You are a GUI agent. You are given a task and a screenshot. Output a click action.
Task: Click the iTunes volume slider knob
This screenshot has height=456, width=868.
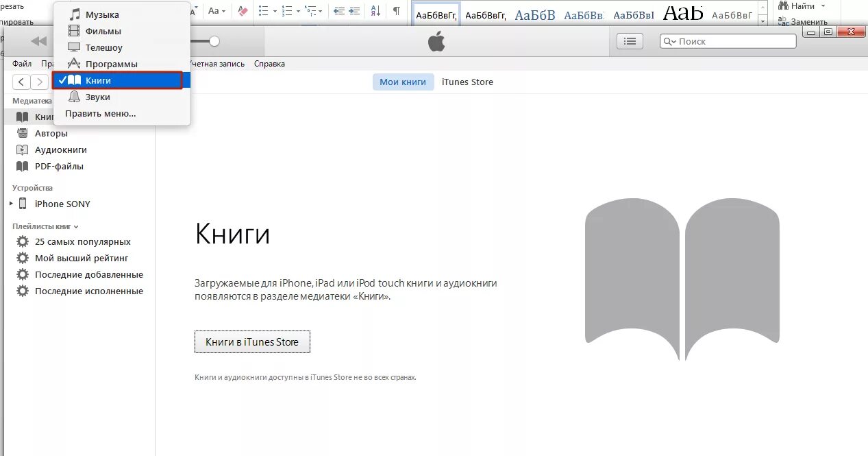[x=214, y=41]
